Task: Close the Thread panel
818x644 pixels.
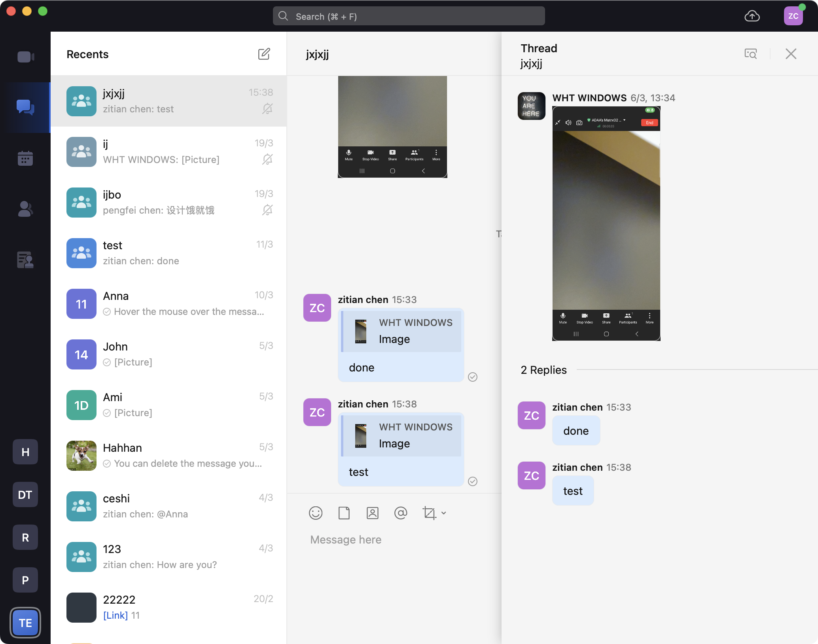Action: coord(791,54)
